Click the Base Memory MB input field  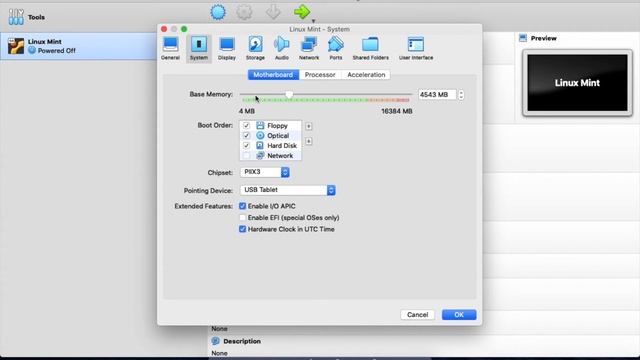pyautogui.click(x=437, y=95)
